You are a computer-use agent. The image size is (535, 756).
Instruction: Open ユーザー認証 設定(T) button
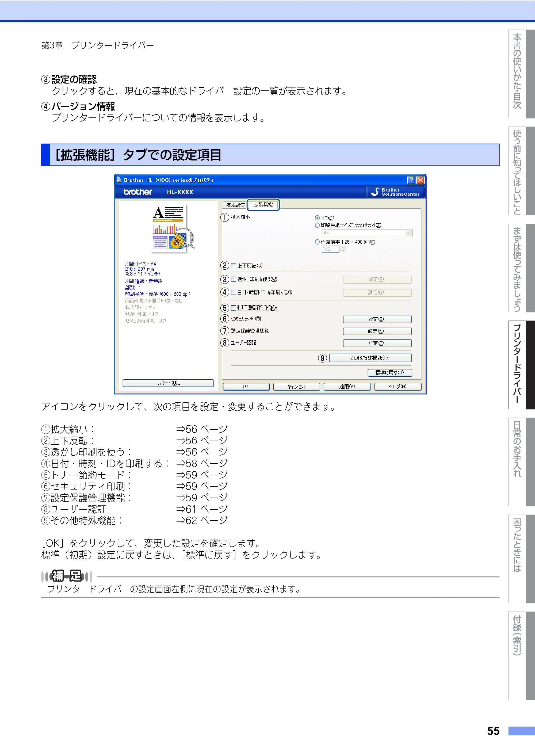coord(377,343)
